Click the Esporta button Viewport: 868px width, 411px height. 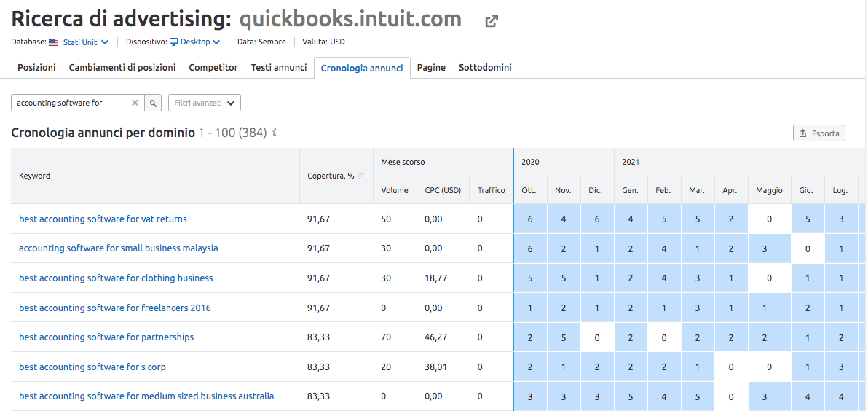click(x=819, y=133)
